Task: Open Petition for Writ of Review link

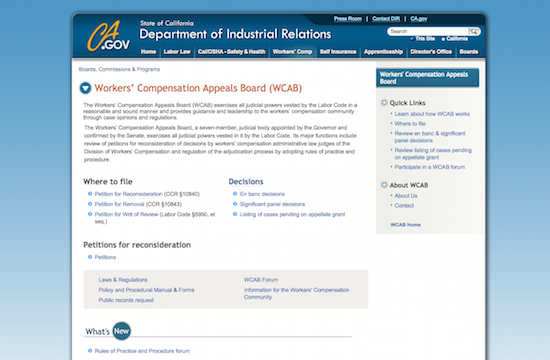Action: 126,214
